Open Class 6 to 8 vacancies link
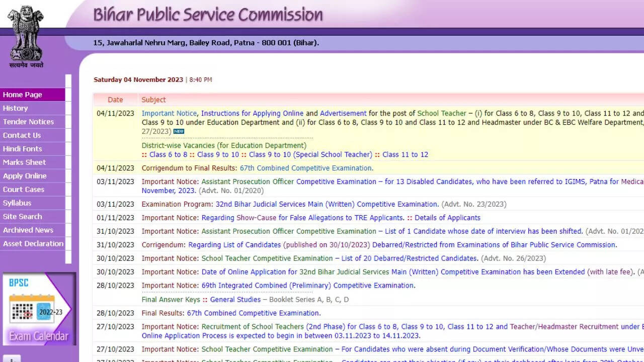 168,155
